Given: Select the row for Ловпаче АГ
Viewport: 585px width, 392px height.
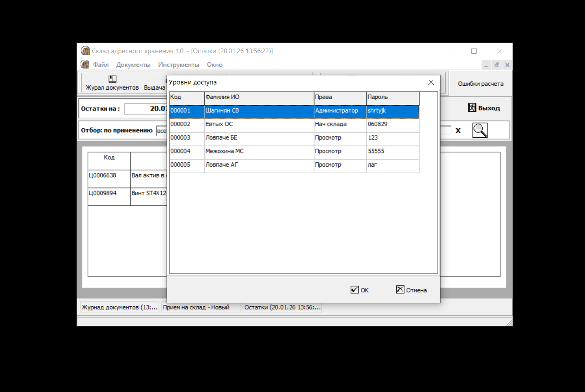Looking at the screenshot, I should click(x=294, y=166).
